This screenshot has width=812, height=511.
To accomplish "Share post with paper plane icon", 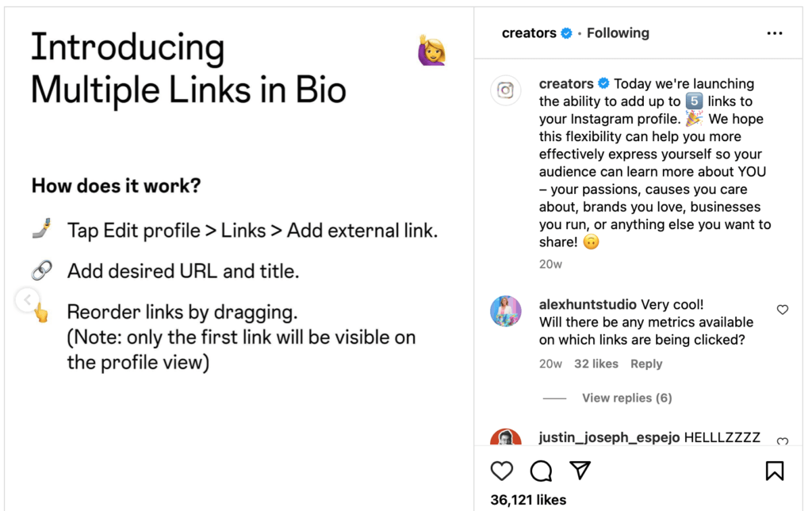I will [x=580, y=471].
